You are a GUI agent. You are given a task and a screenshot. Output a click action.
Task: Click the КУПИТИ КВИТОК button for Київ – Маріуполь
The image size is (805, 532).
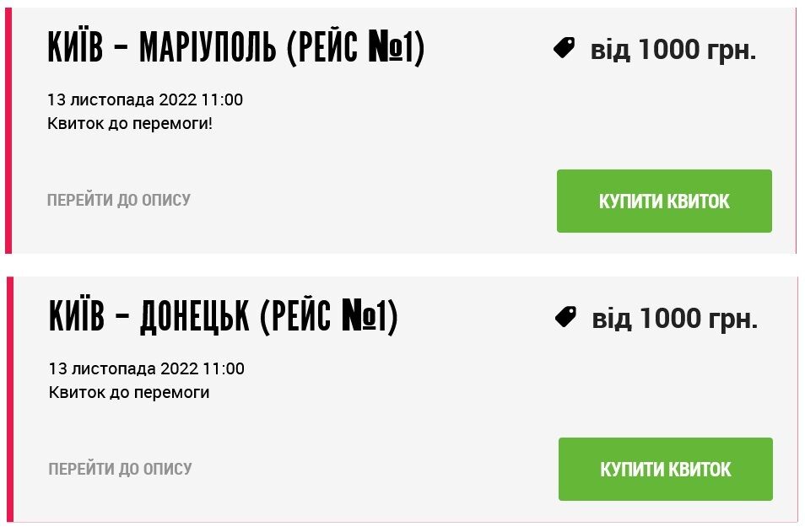pyautogui.click(x=664, y=201)
